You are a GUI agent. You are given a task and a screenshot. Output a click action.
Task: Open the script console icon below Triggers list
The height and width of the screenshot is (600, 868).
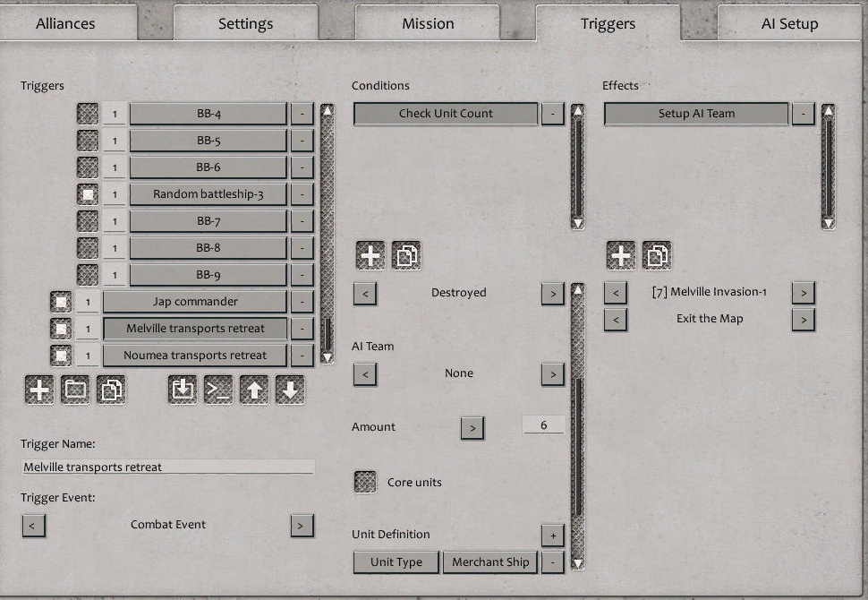pos(218,390)
